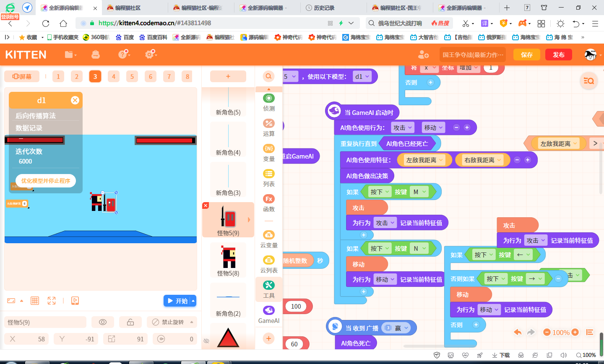The width and height of the screenshot is (604, 364).
Task: Open the GameAI block category
Action: pyautogui.click(x=269, y=315)
